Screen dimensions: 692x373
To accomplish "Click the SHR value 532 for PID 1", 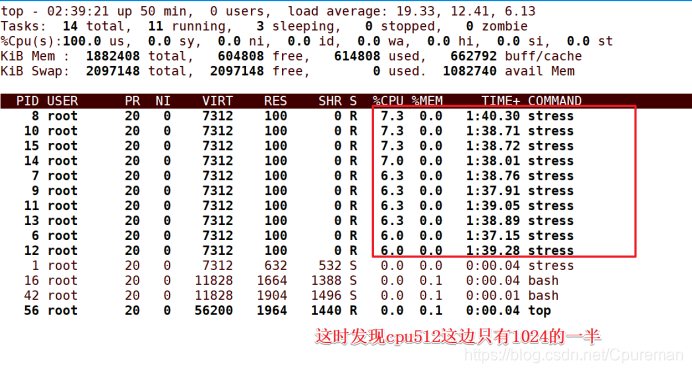I will click(x=330, y=266).
